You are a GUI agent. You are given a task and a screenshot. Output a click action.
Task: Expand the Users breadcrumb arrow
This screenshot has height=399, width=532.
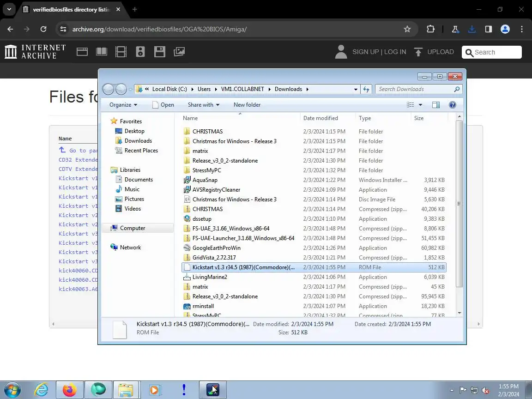pos(216,89)
